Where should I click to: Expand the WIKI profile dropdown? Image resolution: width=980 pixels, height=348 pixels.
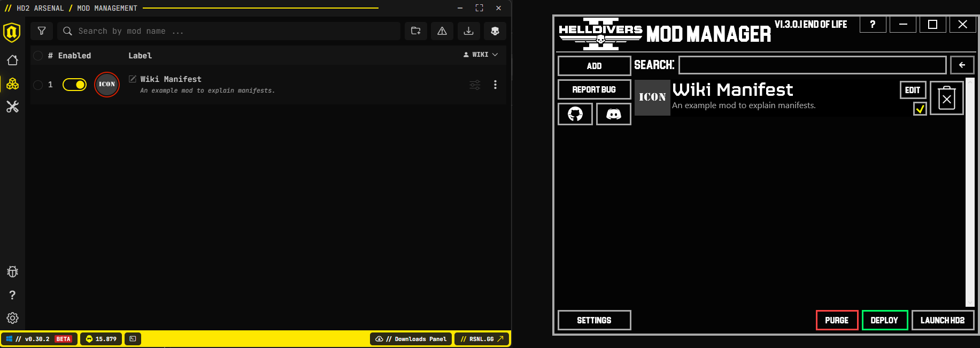pos(481,55)
